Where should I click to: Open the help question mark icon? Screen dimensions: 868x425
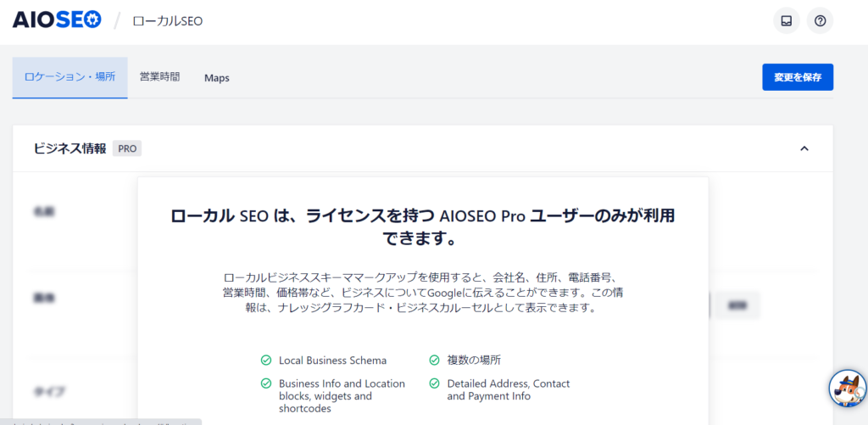[820, 20]
